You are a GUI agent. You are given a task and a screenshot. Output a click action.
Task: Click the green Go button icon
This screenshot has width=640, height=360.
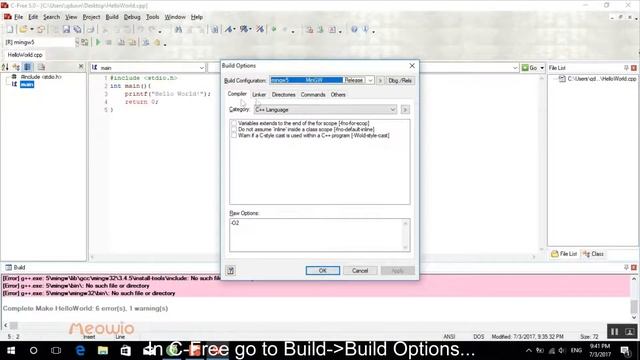[x=525, y=68]
